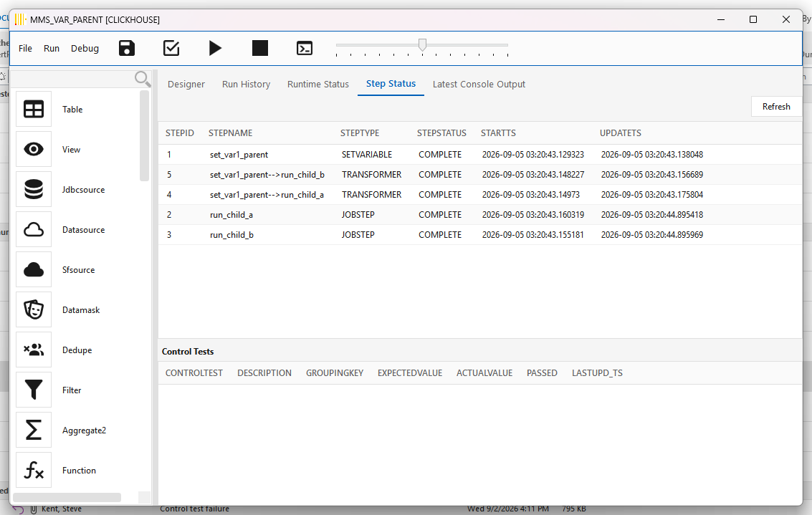
Task: Select the Datasource cloud outline icon
Action: coord(34,229)
